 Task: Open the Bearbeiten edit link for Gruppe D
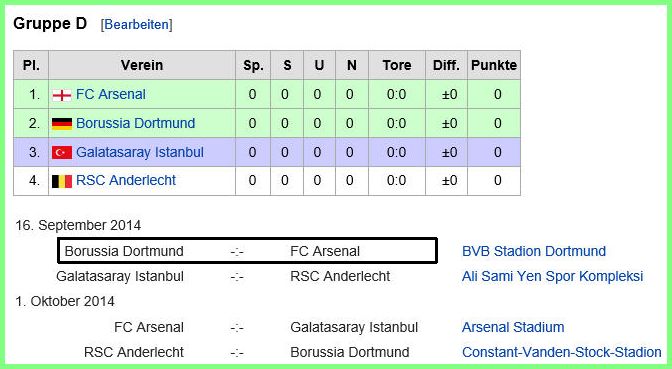click(x=137, y=24)
